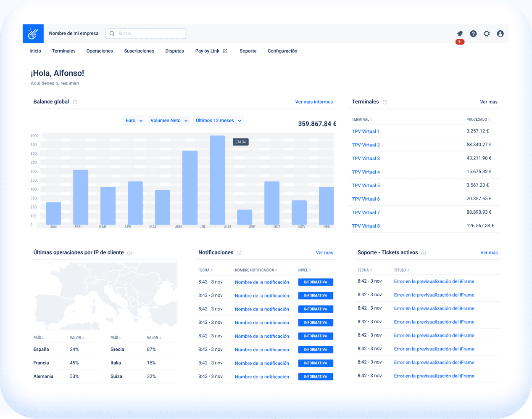The width and height of the screenshot is (532, 419).
Task: Click info icon next to Balance global
Action: [x=75, y=102]
